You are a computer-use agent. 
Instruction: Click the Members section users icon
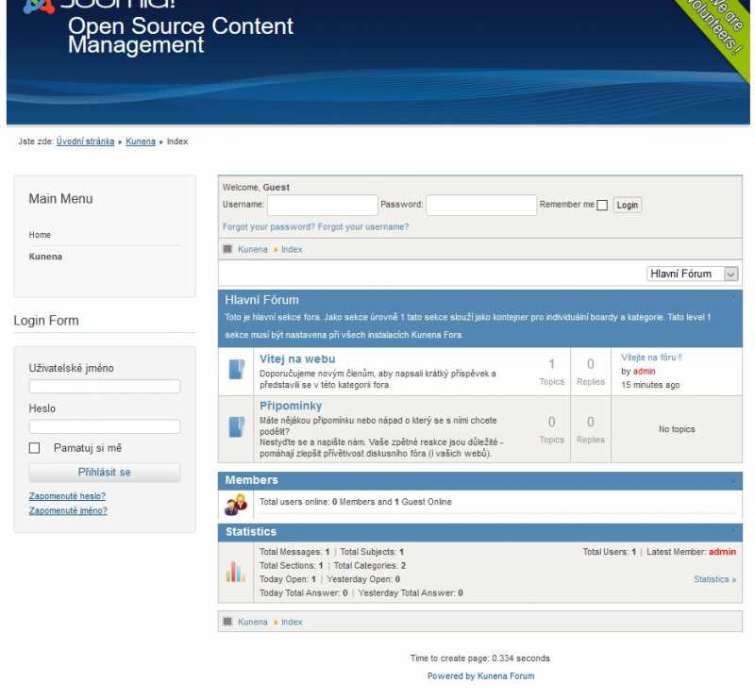[236, 504]
